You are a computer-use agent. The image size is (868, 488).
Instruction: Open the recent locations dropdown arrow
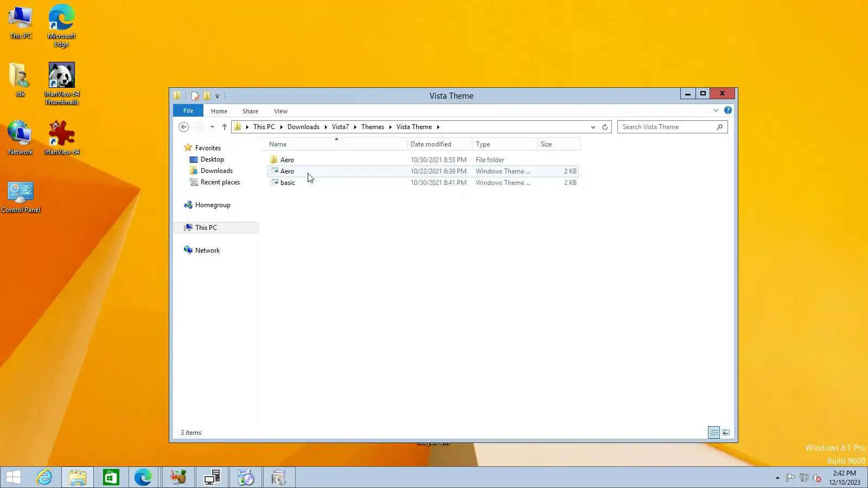[212, 127]
